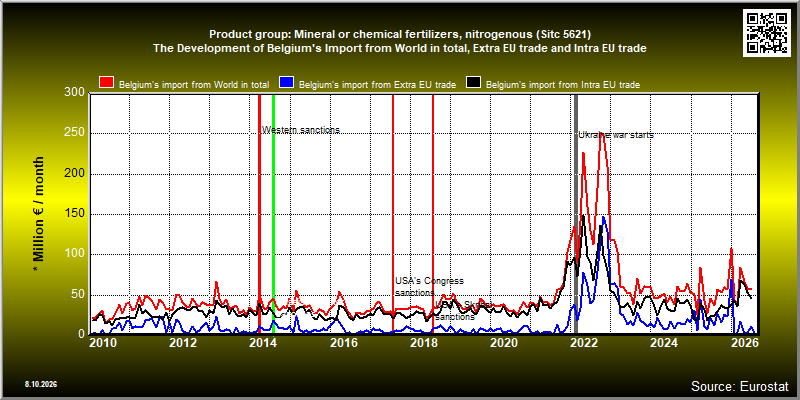Click the x-axis year 2016
800x400 pixels.
coord(344,342)
